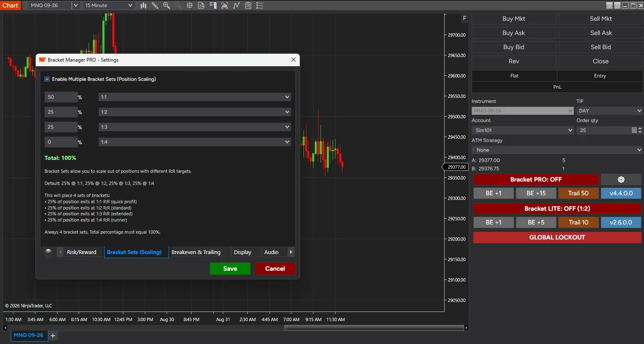Click the Buy Ask button
644x344 pixels.
[x=514, y=33]
